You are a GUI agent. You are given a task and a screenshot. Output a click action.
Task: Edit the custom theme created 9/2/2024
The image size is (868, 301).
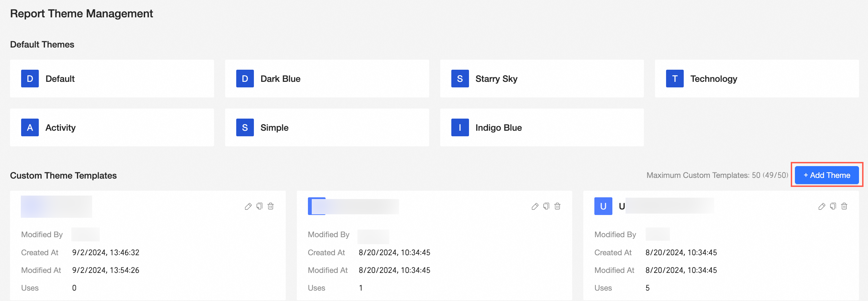tap(248, 207)
